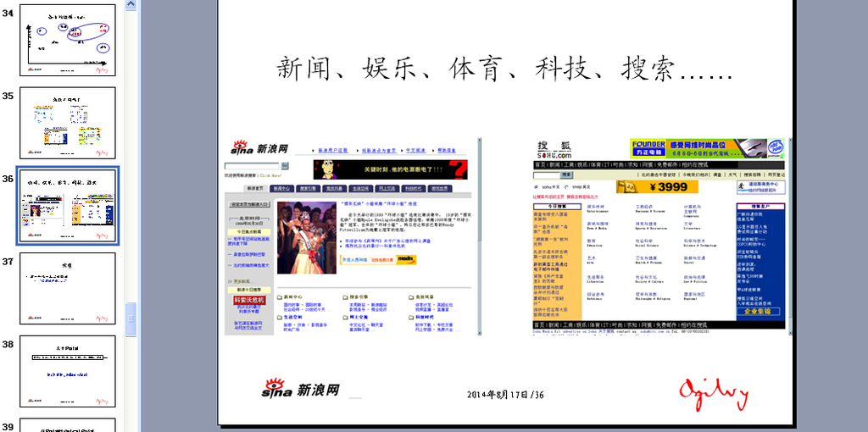Click slide number label 39

point(8,426)
